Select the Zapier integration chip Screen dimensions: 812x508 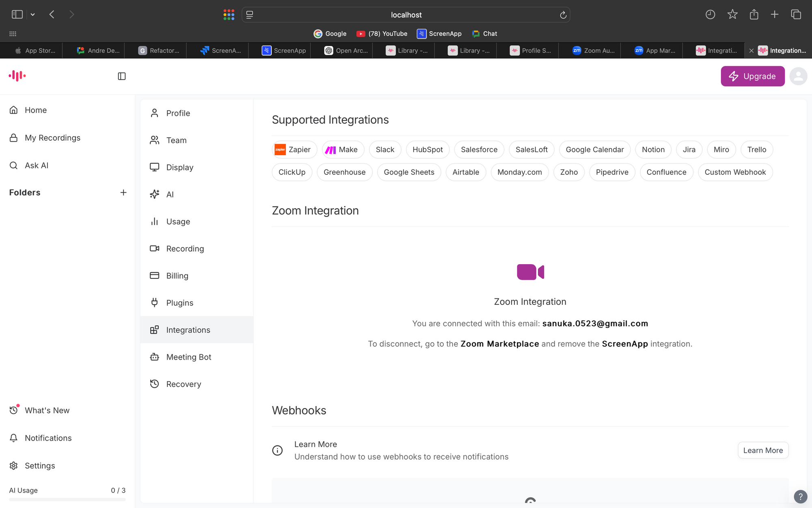294,150
